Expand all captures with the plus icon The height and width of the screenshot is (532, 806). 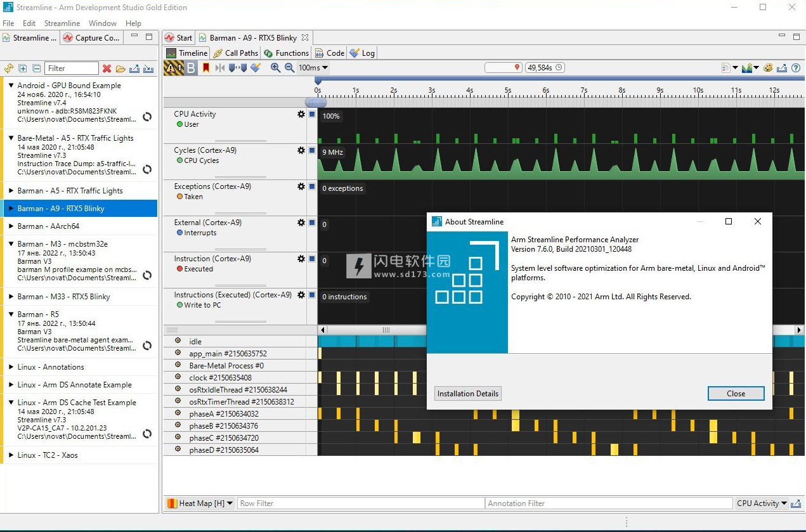tap(23, 68)
